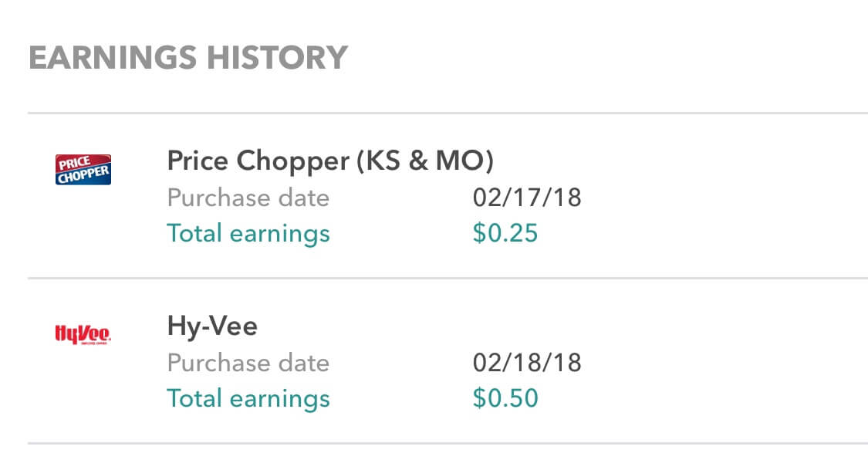Image resolution: width=868 pixels, height=460 pixels.
Task: Click the word HISTORY in the heading
Action: 277,58
